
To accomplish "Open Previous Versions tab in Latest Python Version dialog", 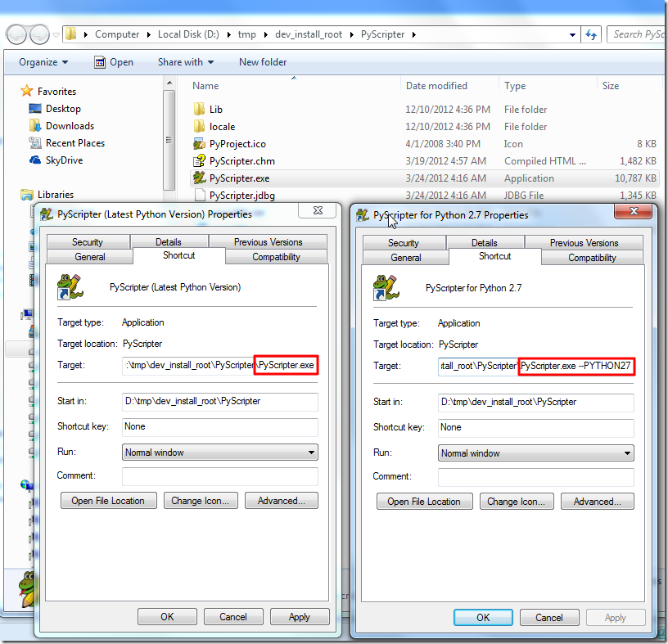I will coord(268,242).
